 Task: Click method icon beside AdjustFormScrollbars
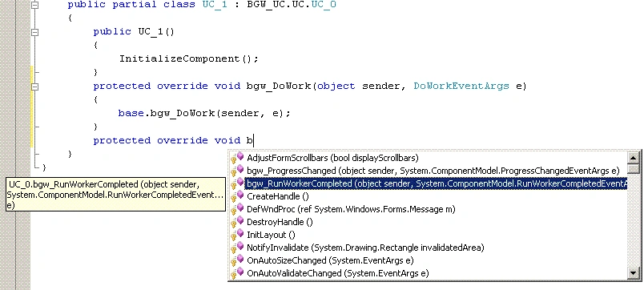coord(237,158)
